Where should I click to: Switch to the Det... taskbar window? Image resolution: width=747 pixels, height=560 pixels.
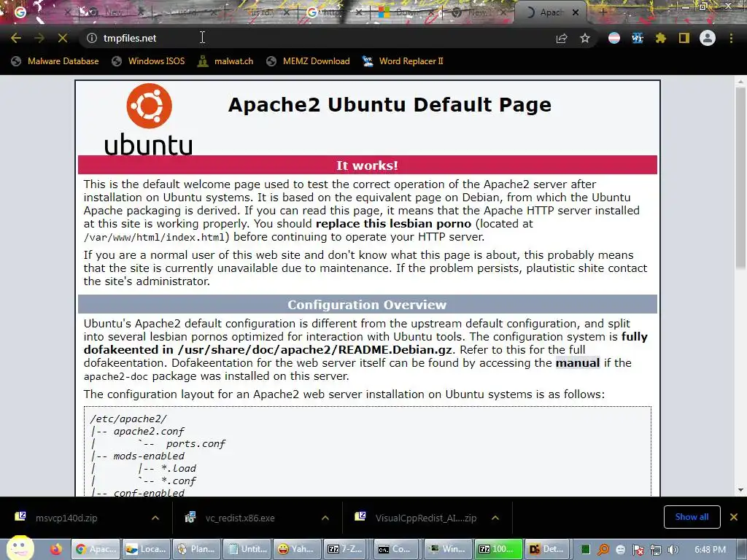pos(549,550)
